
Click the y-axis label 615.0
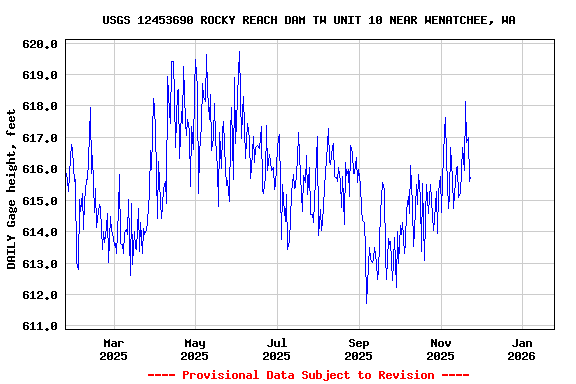(40, 201)
